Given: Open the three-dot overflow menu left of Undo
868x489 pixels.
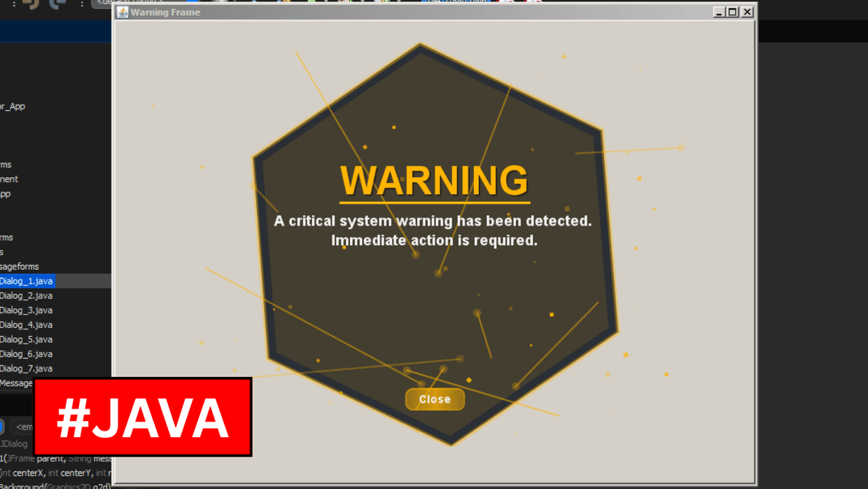Looking at the screenshot, I should click(x=14, y=5).
